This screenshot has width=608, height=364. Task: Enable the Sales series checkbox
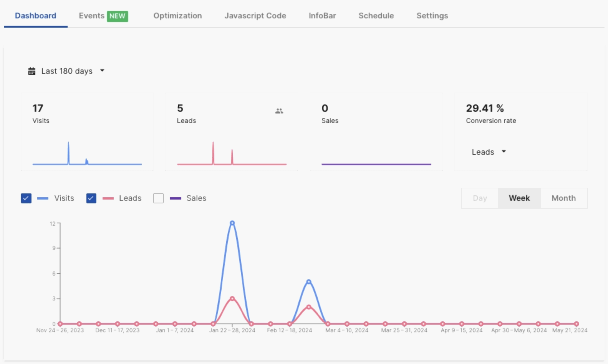[x=158, y=198]
